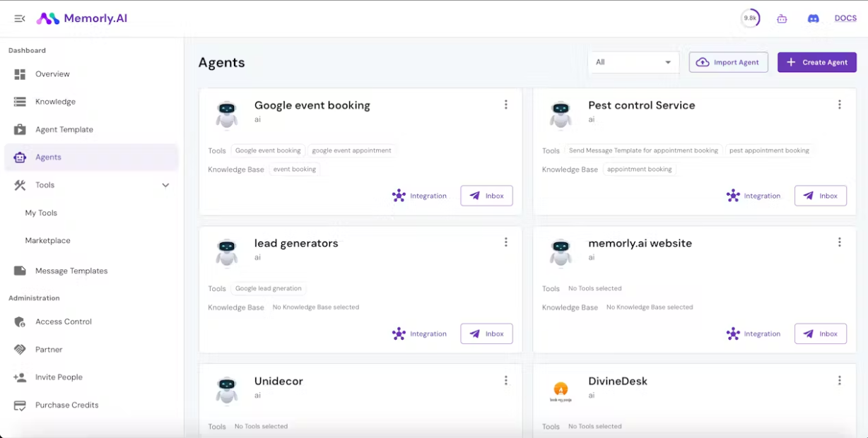Open the Google event booking agent title

click(312, 105)
